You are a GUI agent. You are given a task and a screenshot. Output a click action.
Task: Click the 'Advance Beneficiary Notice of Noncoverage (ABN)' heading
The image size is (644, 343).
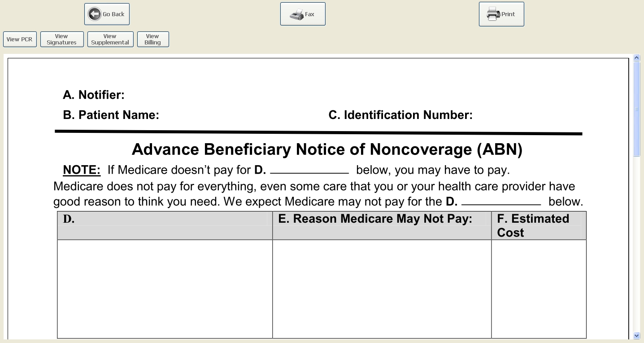point(327,149)
